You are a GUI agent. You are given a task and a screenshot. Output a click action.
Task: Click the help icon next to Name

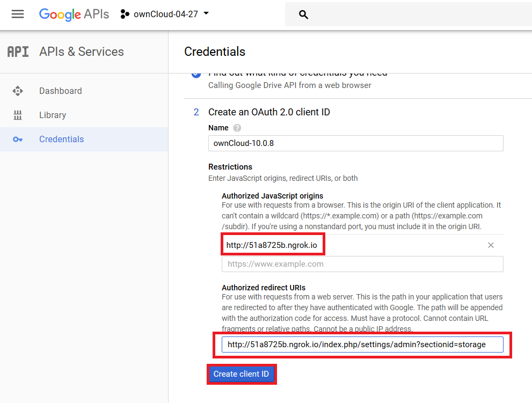click(x=237, y=128)
